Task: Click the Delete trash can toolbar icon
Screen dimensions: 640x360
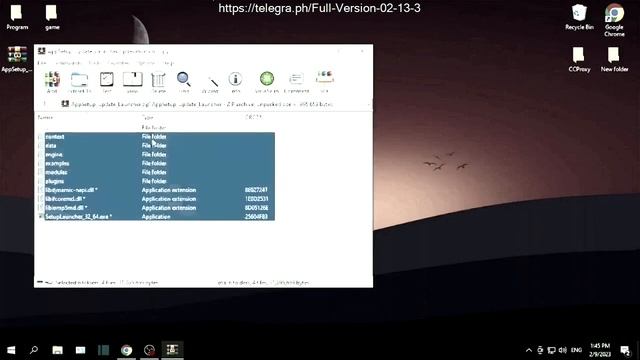Action: point(158,82)
